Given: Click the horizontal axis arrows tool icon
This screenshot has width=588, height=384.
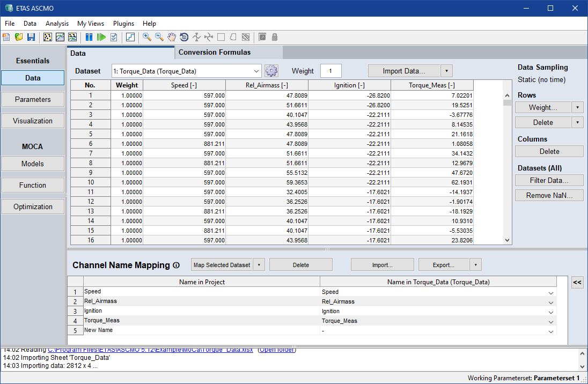Looking at the screenshot, I should 209,37.
